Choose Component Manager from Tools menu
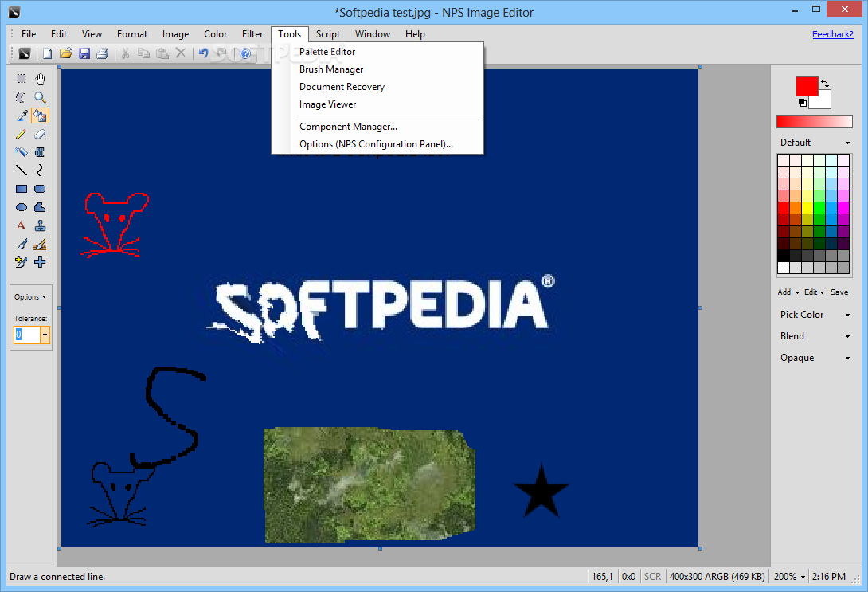 point(377,126)
